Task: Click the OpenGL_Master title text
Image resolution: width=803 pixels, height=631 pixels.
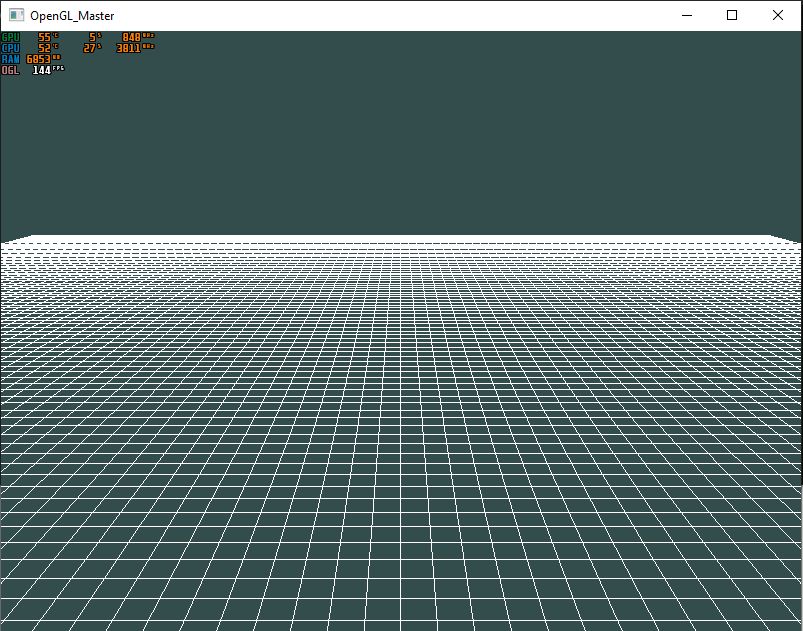Action: 72,16
